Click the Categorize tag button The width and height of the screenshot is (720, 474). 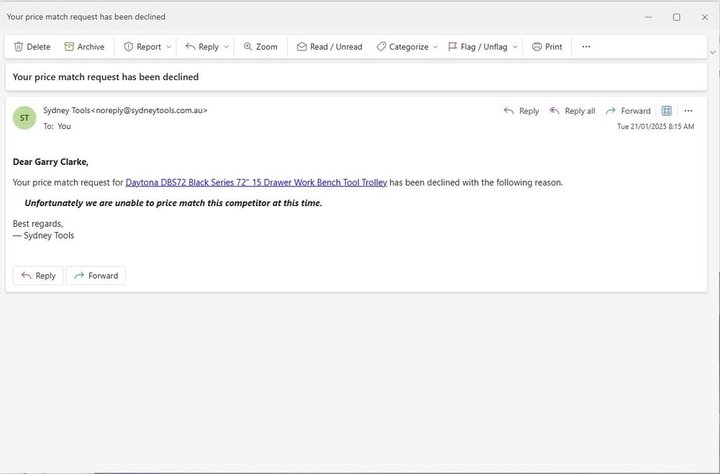[402, 47]
